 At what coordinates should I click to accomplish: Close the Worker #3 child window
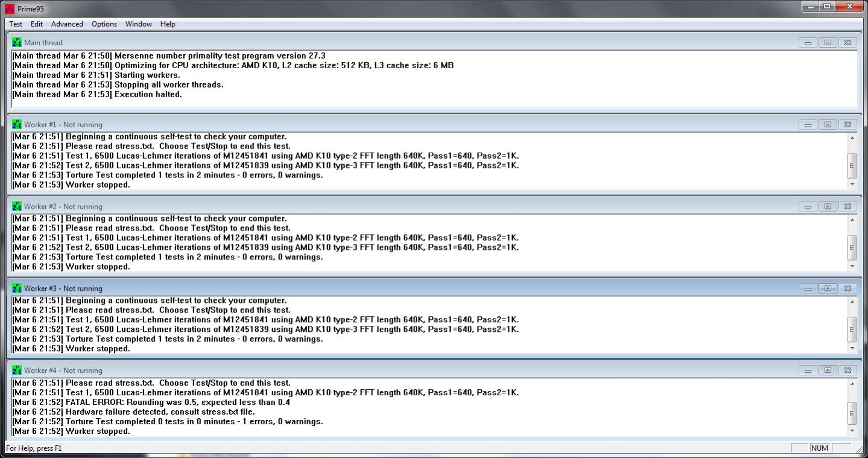click(847, 289)
